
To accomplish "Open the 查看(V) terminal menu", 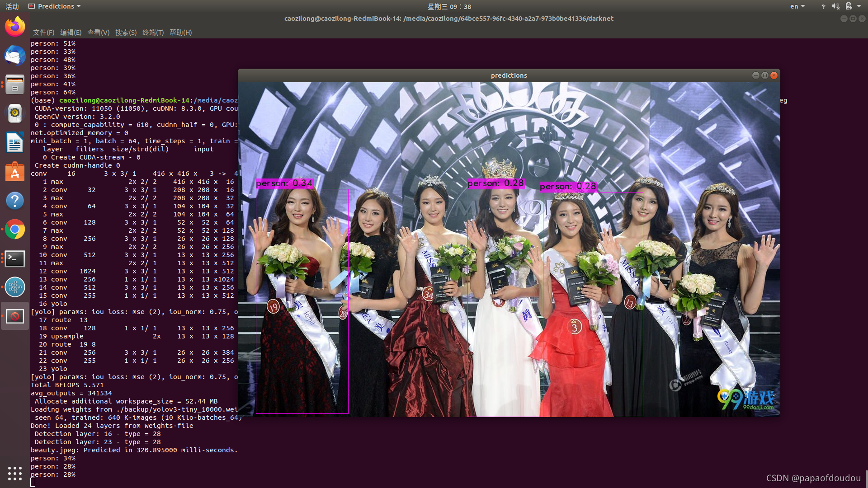I will (98, 33).
